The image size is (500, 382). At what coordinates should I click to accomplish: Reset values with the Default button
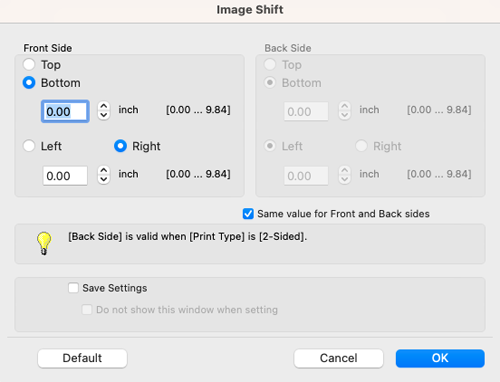tap(82, 358)
